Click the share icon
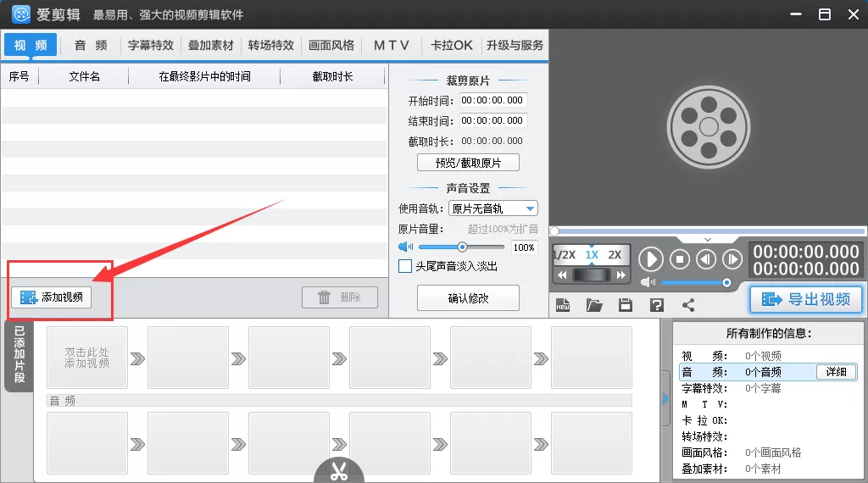 [688, 305]
